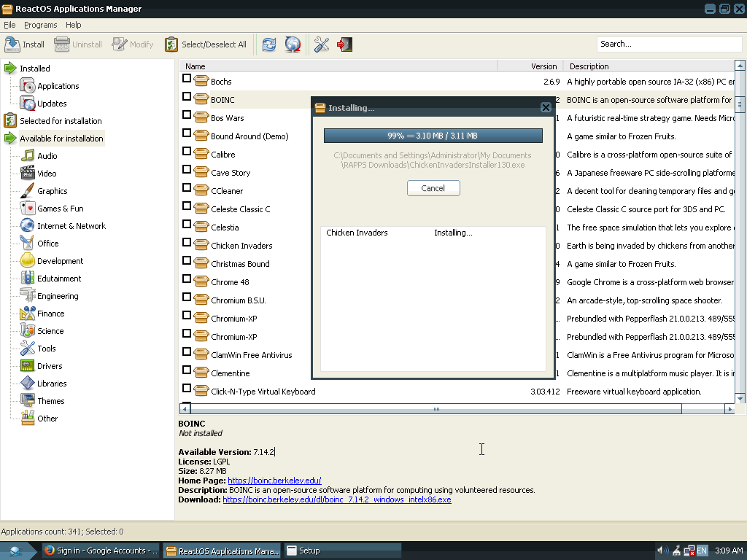The image size is (747, 560).
Task: Click the download progress bar
Action: tap(433, 136)
